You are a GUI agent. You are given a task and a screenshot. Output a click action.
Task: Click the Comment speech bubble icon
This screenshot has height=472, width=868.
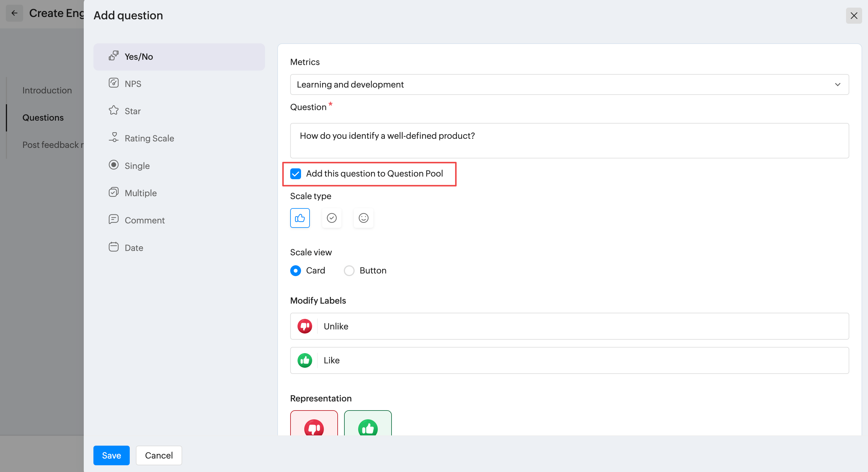(114, 219)
